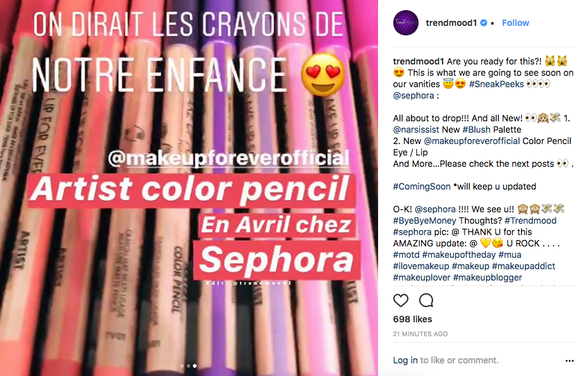Open trendmood1 username in header

pyautogui.click(x=451, y=23)
